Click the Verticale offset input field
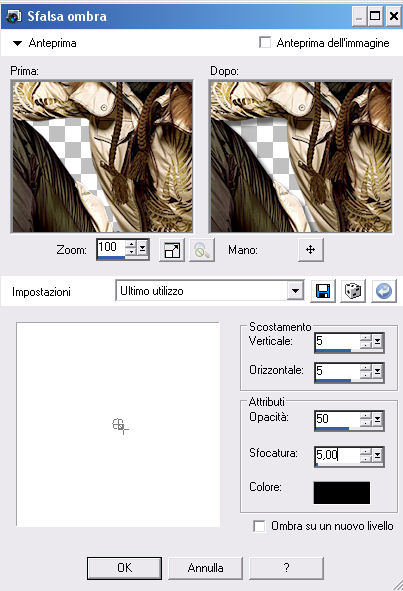 pos(337,341)
